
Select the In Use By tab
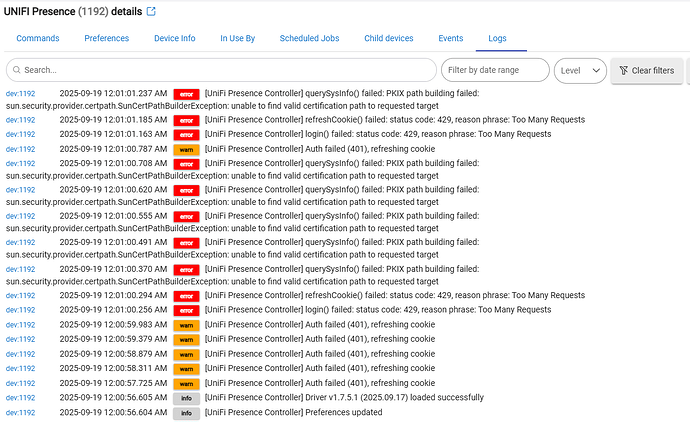click(x=237, y=38)
